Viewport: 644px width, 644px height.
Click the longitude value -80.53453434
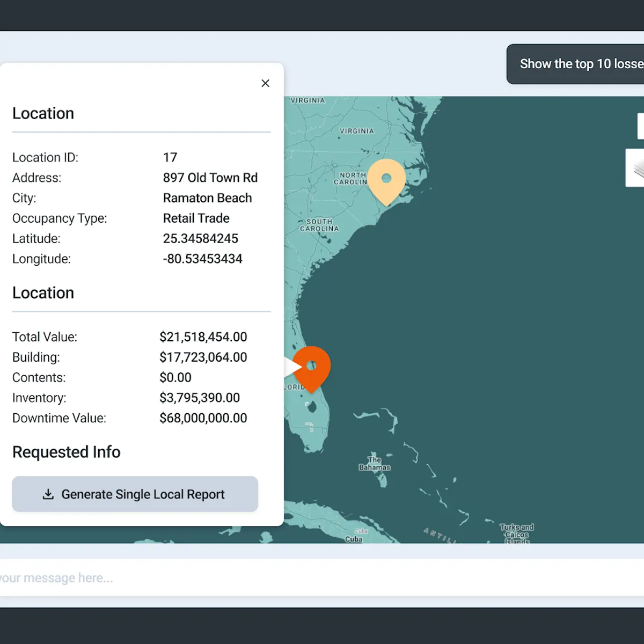pos(203,259)
